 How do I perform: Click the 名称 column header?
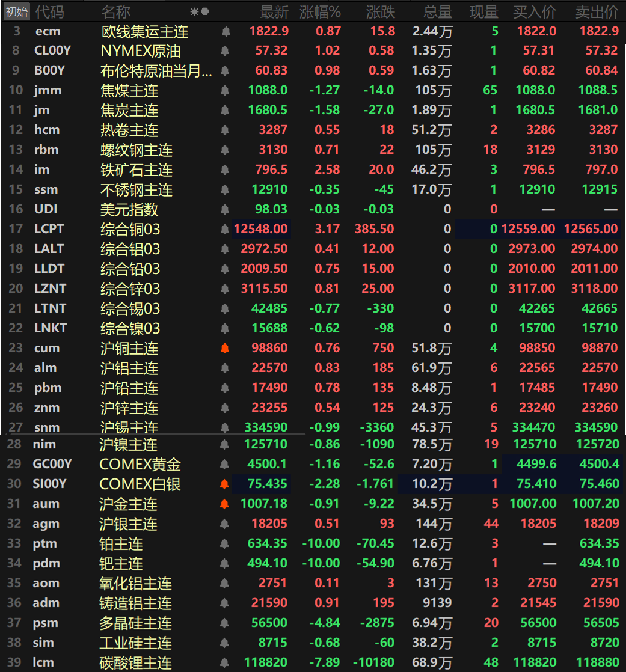(x=115, y=11)
